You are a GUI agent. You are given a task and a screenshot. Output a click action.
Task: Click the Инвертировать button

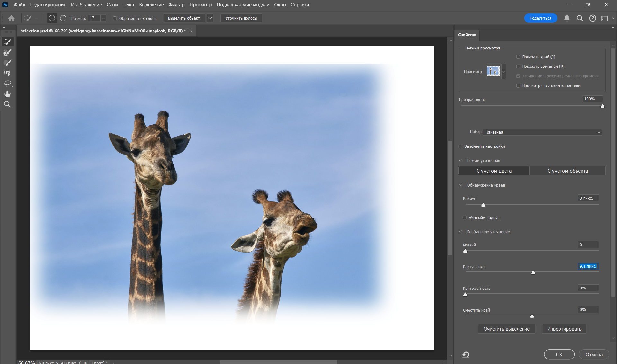pos(564,329)
